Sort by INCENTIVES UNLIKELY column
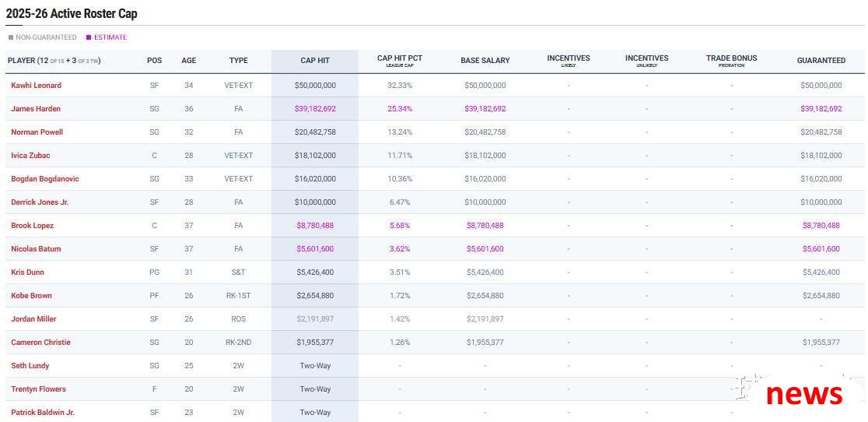This screenshot has width=868, height=422. click(x=646, y=61)
